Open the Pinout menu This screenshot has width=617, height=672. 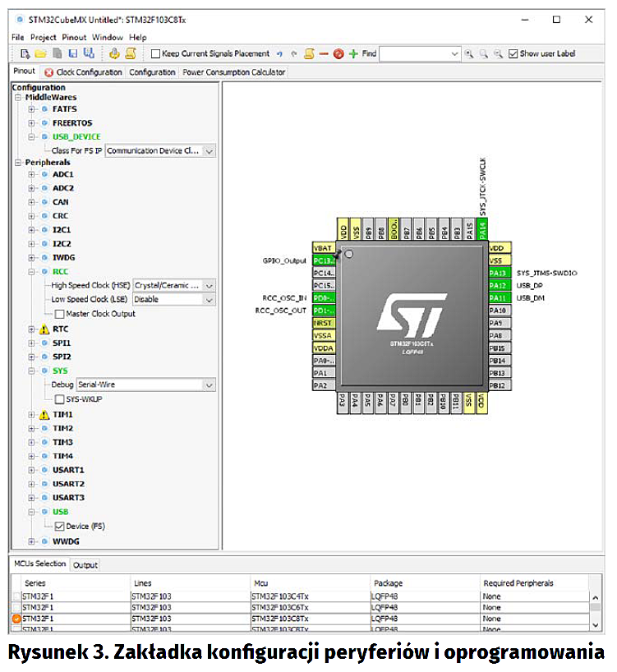tap(74, 37)
